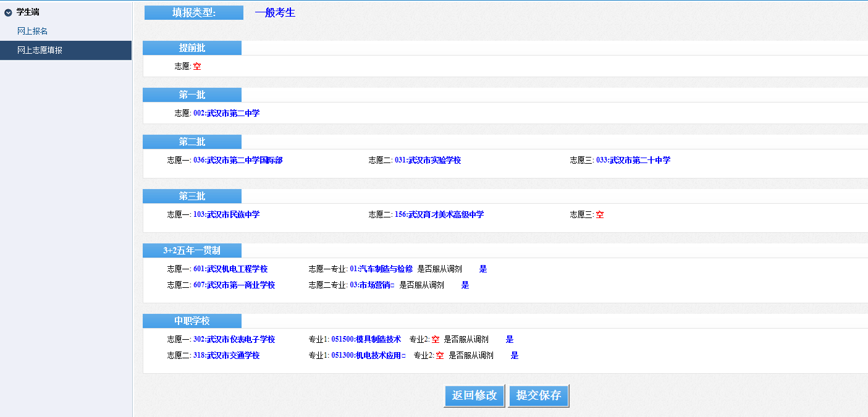Click the 3+2五年一贯制 section header
This screenshot has width=868, height=417.
(x=192, y=251)
